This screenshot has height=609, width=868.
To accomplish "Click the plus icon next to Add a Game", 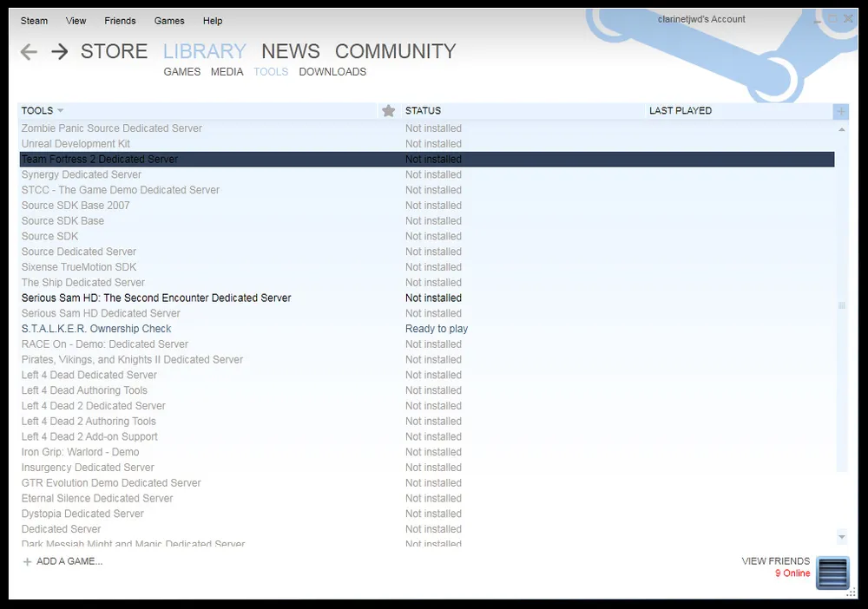I will click(x=27, y=561).
